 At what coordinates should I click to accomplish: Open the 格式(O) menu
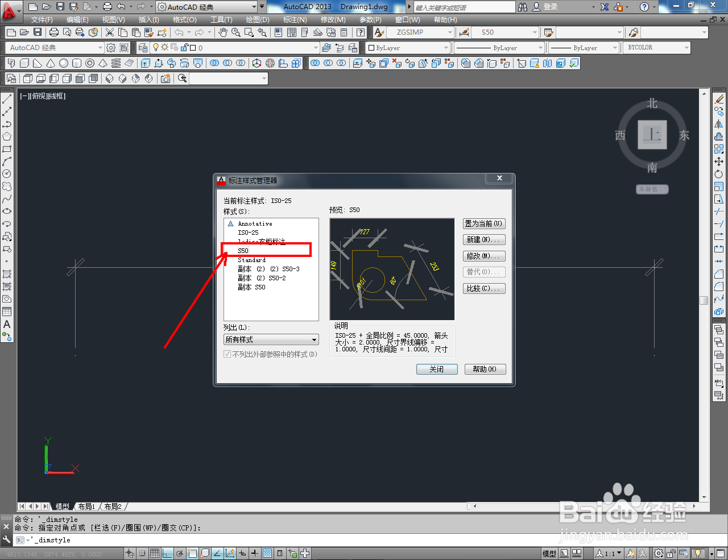click(x=184, y=20)
